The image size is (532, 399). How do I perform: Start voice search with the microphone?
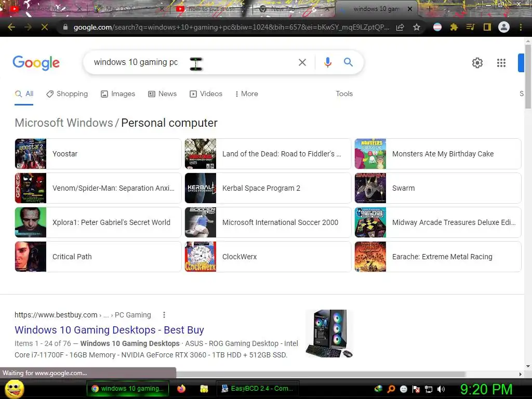pyautogui.click(x=327, y=62)
